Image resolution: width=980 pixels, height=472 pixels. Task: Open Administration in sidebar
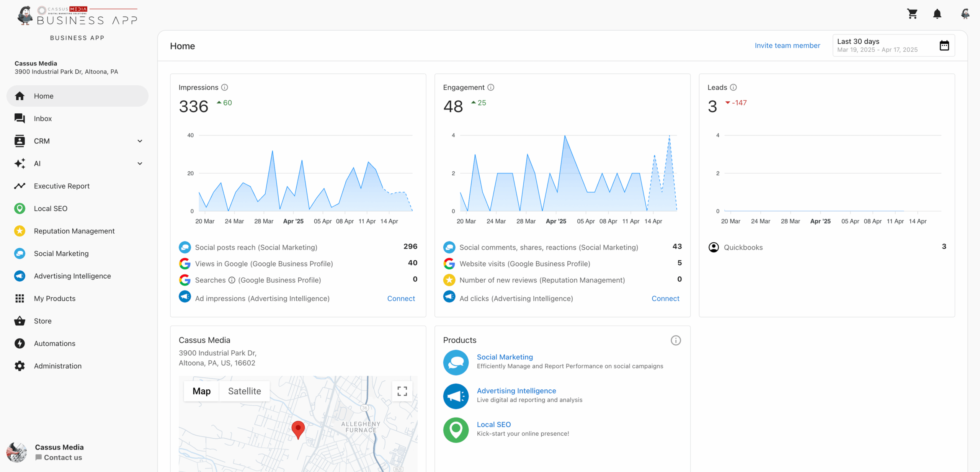(77, 366)
